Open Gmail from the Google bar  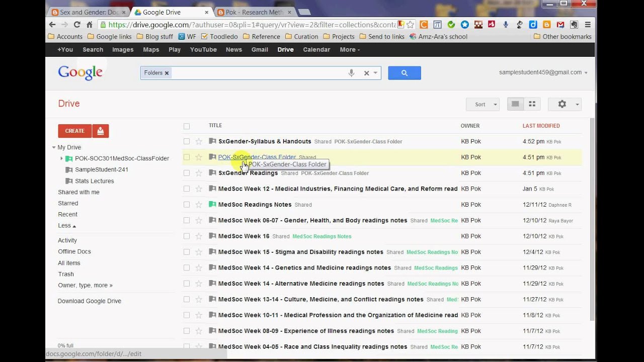coord(260,49)
